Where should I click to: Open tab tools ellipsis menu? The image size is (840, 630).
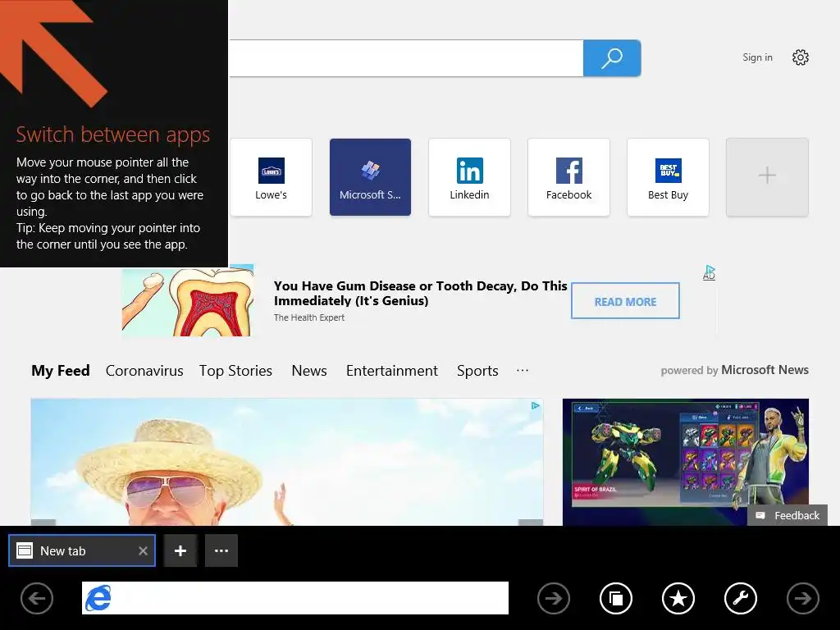(221, 550)
